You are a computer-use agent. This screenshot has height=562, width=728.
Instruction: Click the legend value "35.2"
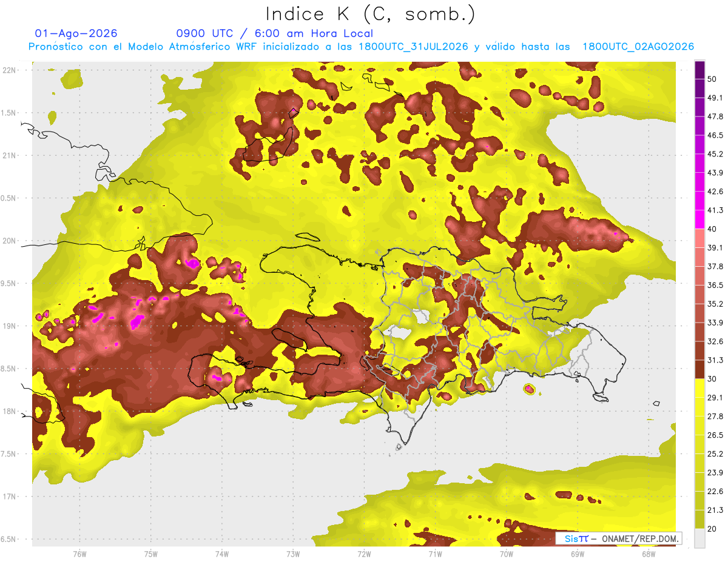(715, 304)
